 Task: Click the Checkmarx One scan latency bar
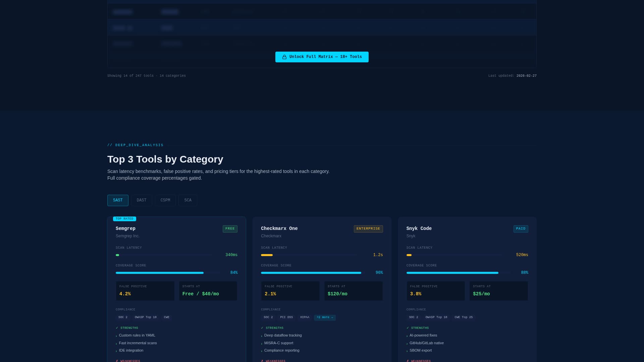309,255
